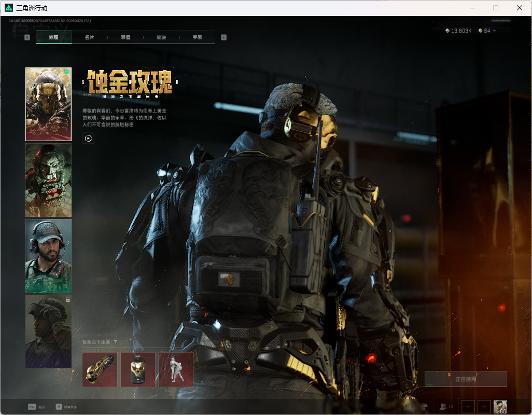The image size is (532, 415).
Task: Go to the 处决 tab
Action: [161, 37]
